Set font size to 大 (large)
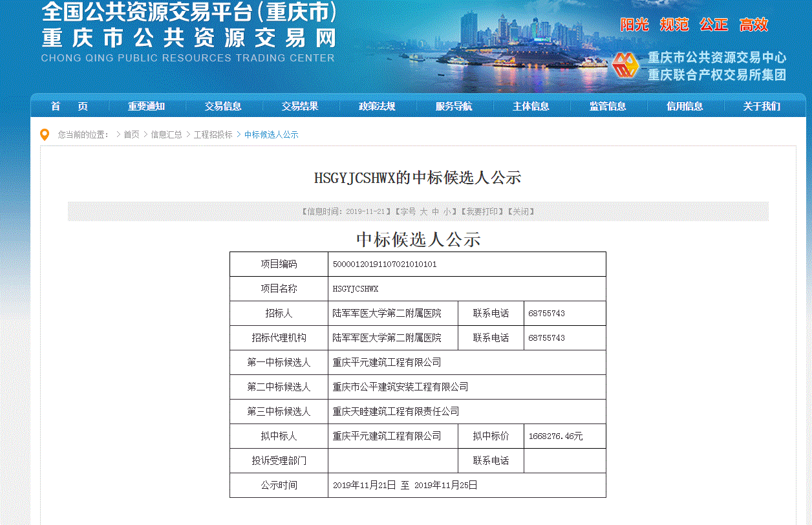Screen dimensions: 812x525 click(423, 211)
